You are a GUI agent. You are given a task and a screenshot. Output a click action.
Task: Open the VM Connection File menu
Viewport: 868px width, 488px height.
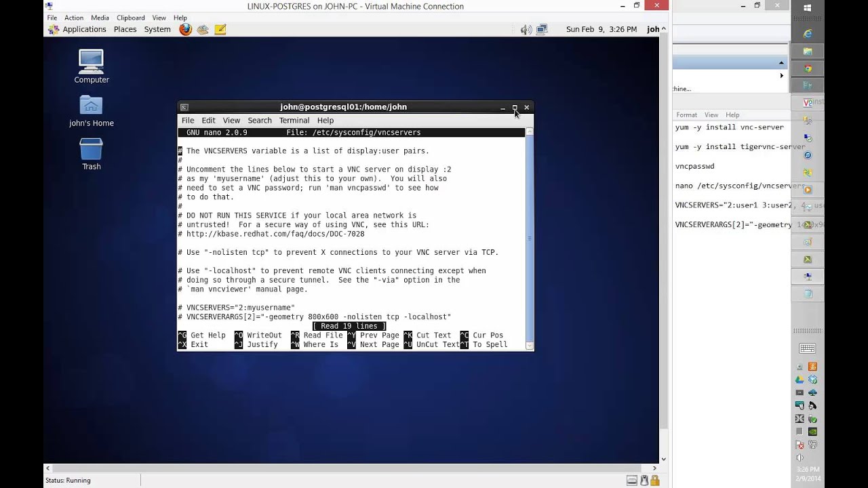point(52,18)
